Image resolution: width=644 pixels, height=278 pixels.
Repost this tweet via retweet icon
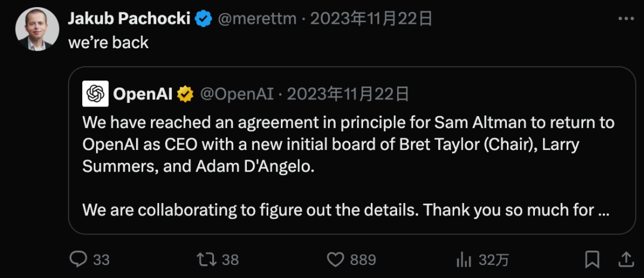[206, 260]
